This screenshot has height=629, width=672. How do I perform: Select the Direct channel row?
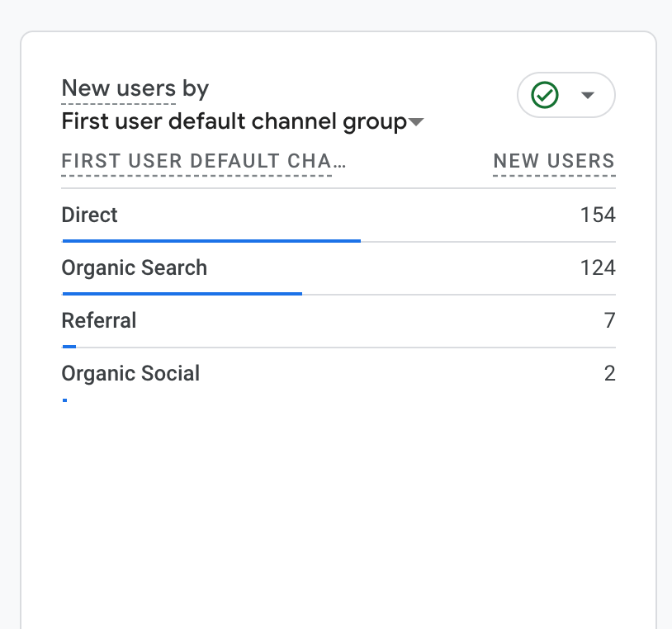(90, 215)
